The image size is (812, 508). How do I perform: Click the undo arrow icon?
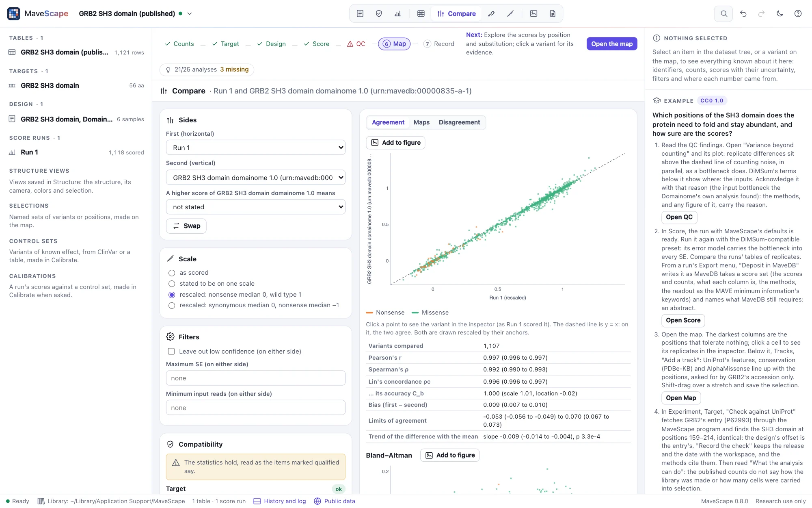click(x=743, y=13)
